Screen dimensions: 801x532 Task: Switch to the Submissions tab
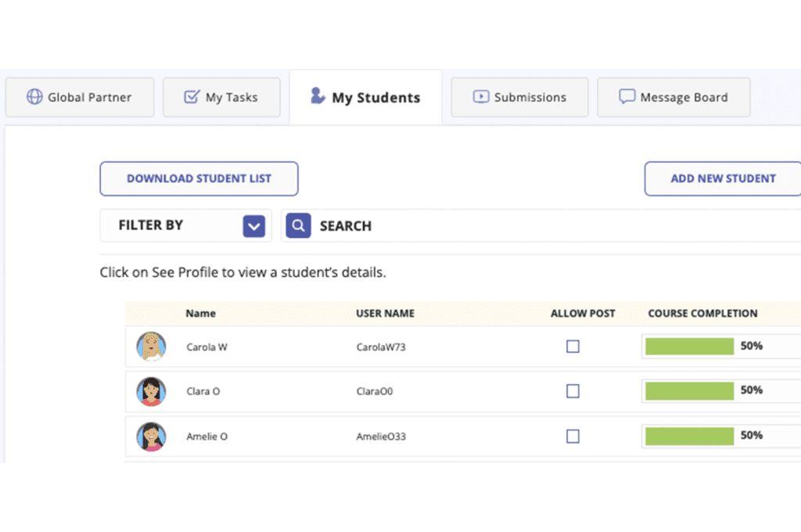pos(519,97)
